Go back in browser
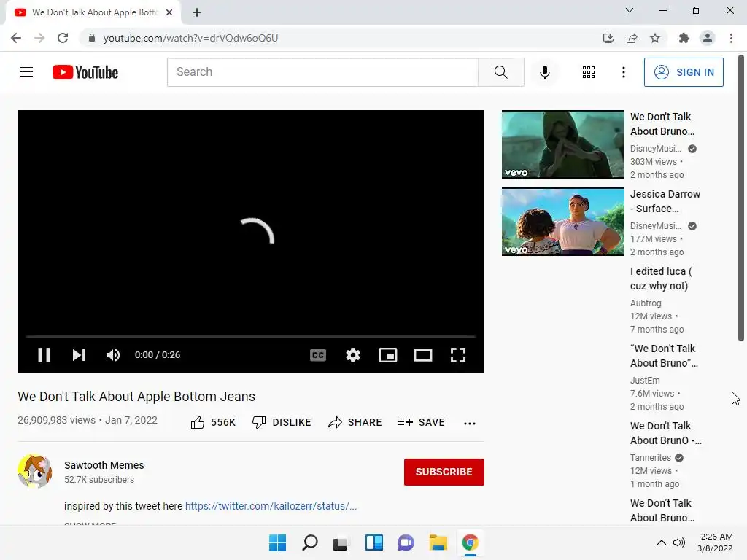The width and height of the screenshot is (747, 560). point(16,38)
